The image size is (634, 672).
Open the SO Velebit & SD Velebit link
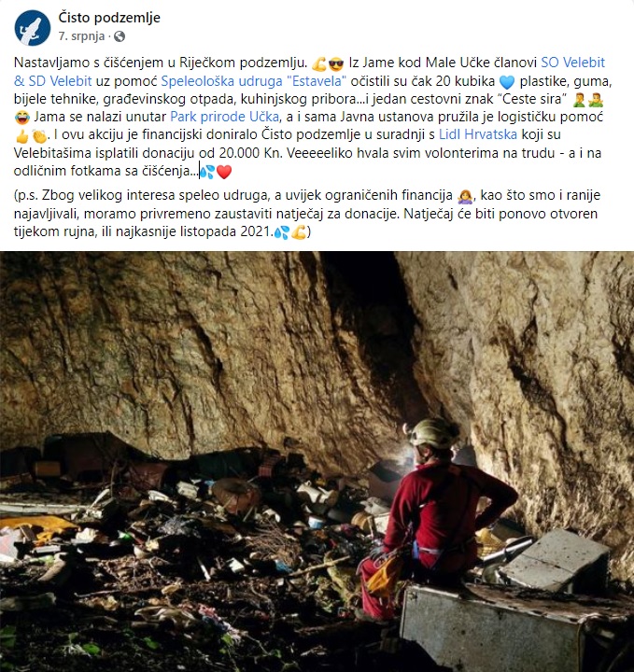(309, 72)
